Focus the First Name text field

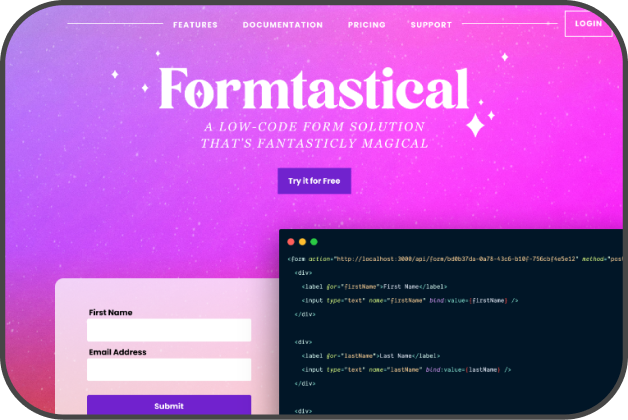tap(169, 330)
